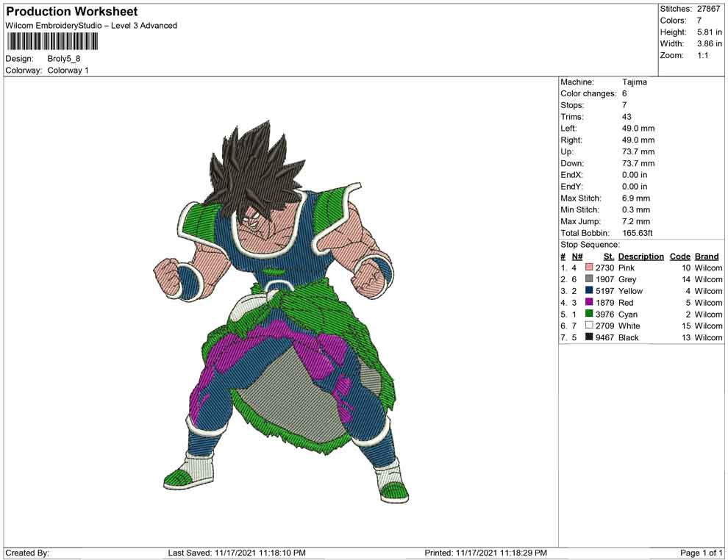Viewport: 728px width, 560px height.
Task: Click the 'Colorway 1' value
Action: pos(68,71)
